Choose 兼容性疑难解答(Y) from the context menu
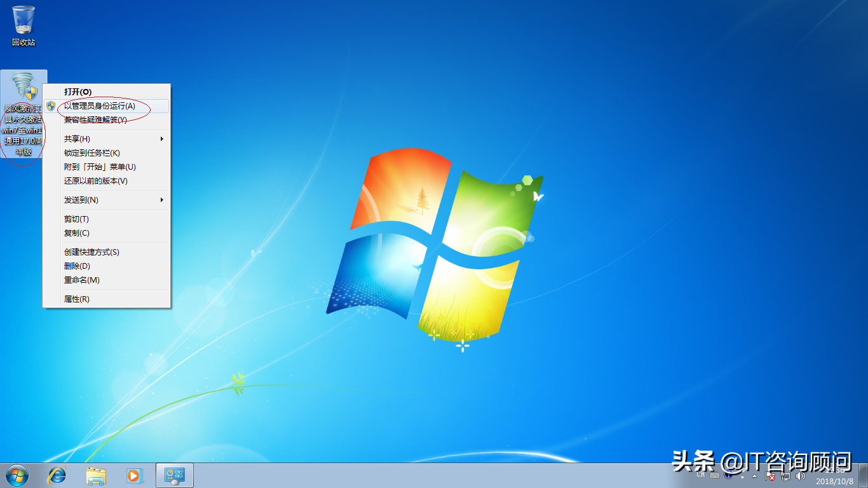Screen dimensions: 868x488 [x=106, y=119]
